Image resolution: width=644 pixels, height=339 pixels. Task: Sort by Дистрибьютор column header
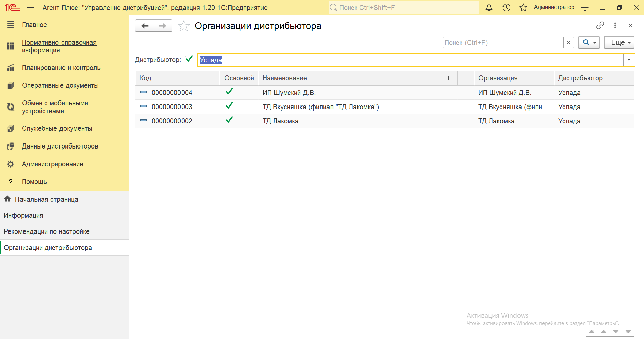click(x=594, y=78)
